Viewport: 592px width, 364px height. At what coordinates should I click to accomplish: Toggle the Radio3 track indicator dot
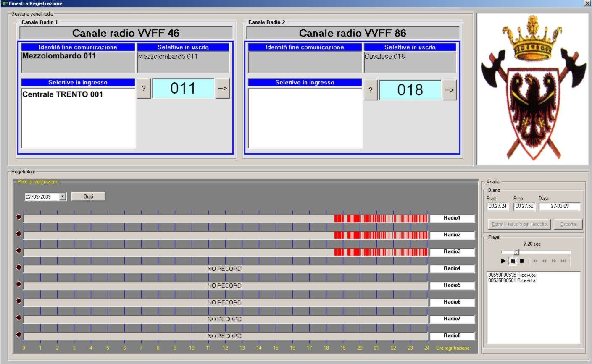18,251
